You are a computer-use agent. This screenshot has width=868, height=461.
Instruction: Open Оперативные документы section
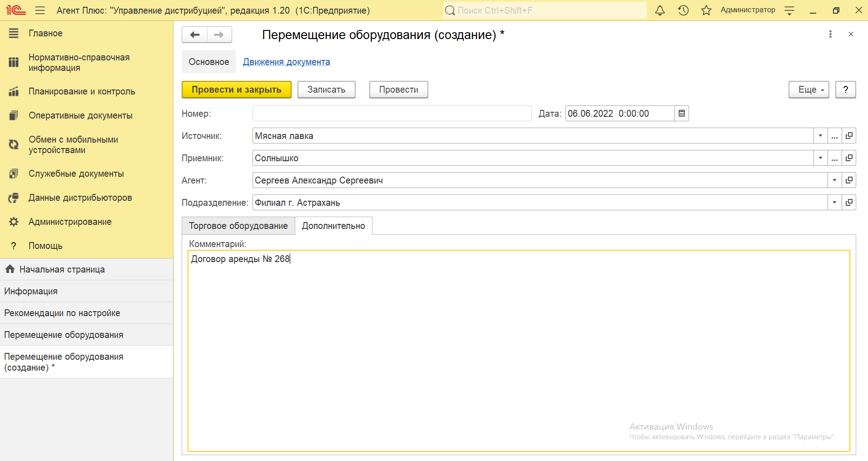[80, 115]
